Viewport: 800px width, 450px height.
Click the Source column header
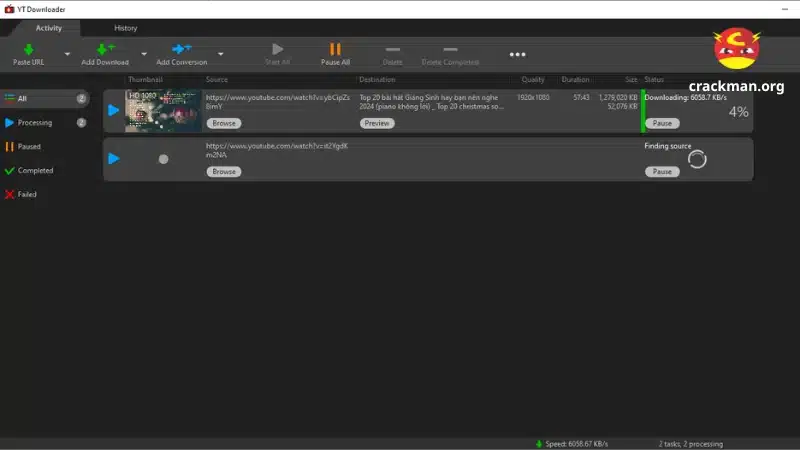coord(217,80)
